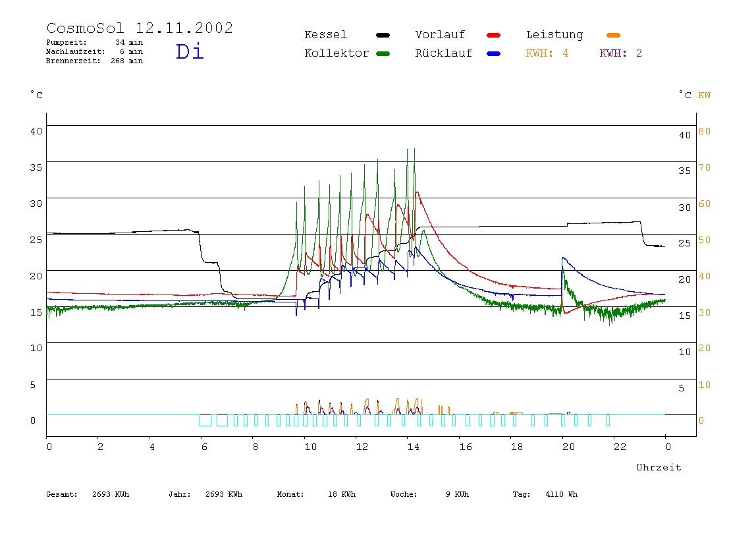Click the right black temperature tick "35"
This screenshot has height=535, width=756.
[685, 171]
